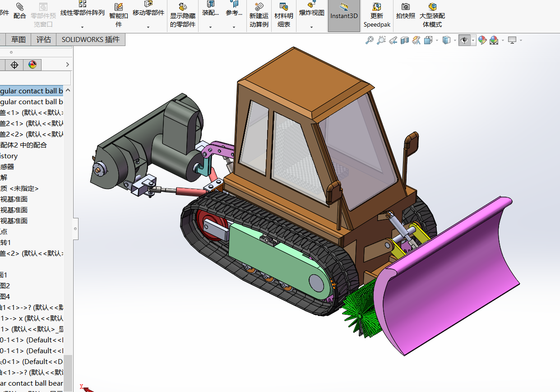This screenshot has height=392, width=560.
Task: Open the Move Component dropdown arrow
Action: [148, 27]
